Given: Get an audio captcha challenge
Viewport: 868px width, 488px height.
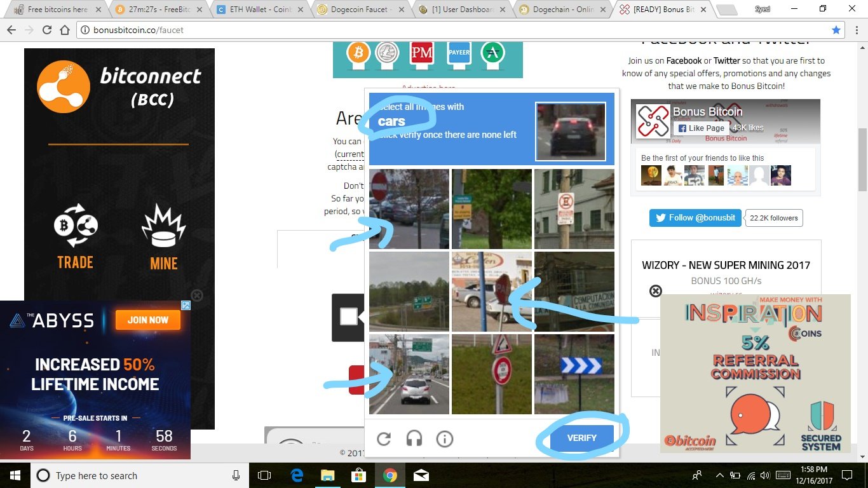Looking at the screenshot, I should 414,438.
